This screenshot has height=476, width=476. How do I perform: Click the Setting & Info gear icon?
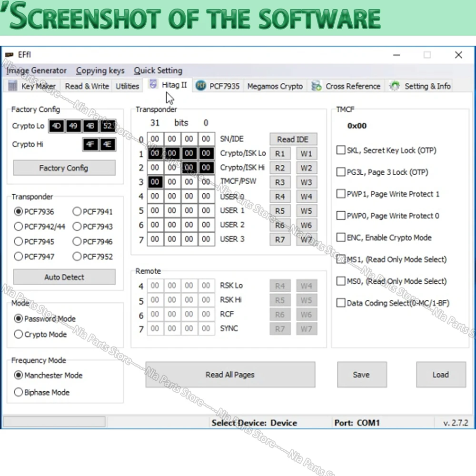pyautogui.click(x=395, y=86)
